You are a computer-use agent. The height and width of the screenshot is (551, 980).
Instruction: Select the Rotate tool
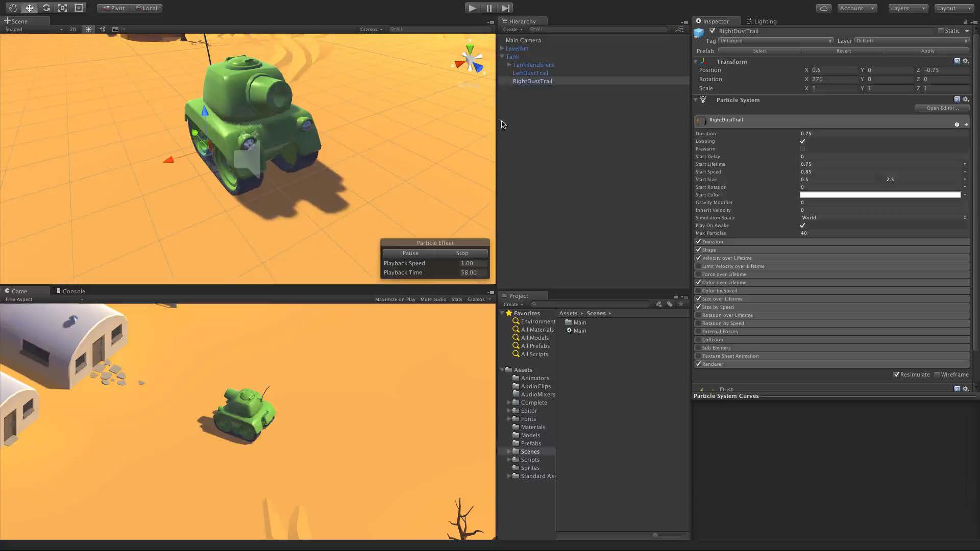46,8
